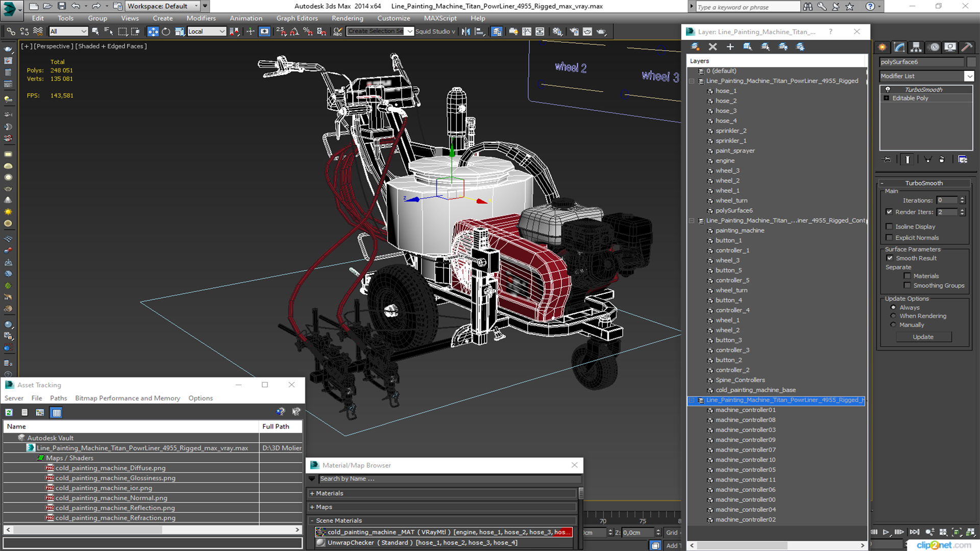
Task: Collapse the Line_Painting_Machine_Titan_PowrLiner_4955_Rigged layer
Action: pyautogui.click(x=692, y=81)
